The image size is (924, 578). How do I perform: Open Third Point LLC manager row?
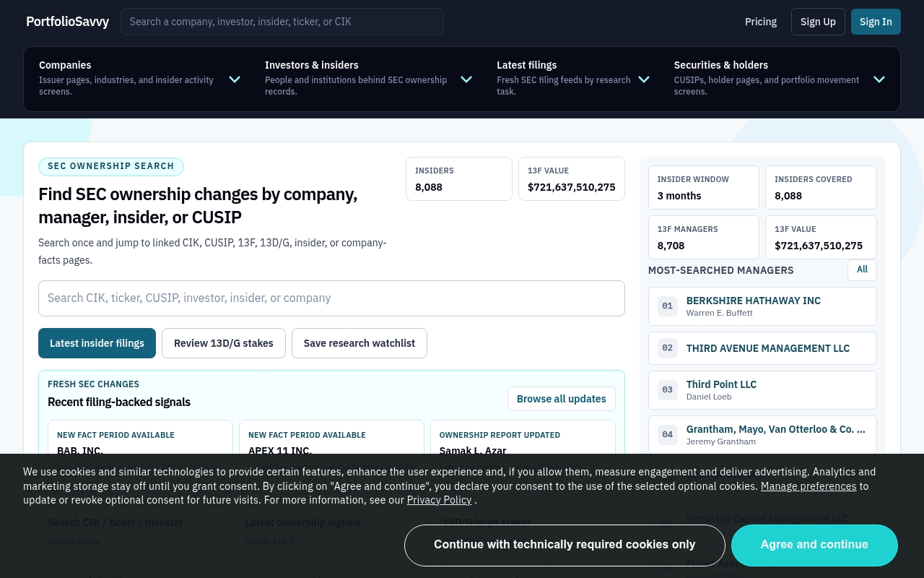762,390
